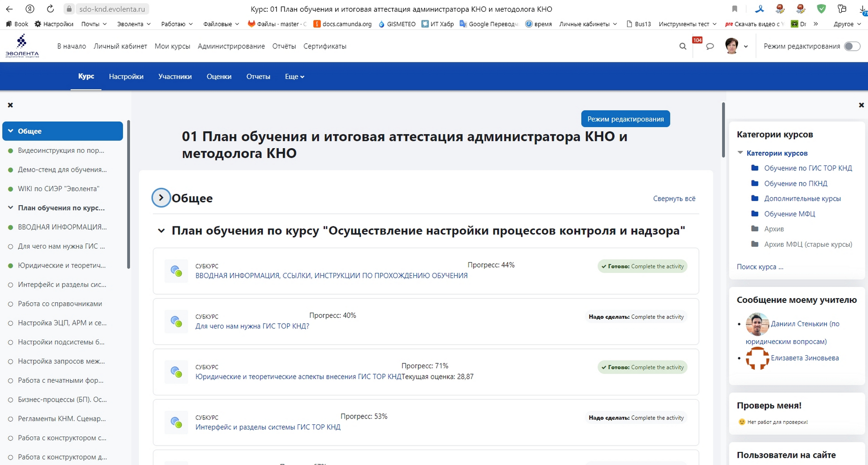Open Архив МФЦ (старые курсы) folder
The image size is (868, 465).
[x=808, y=244]
